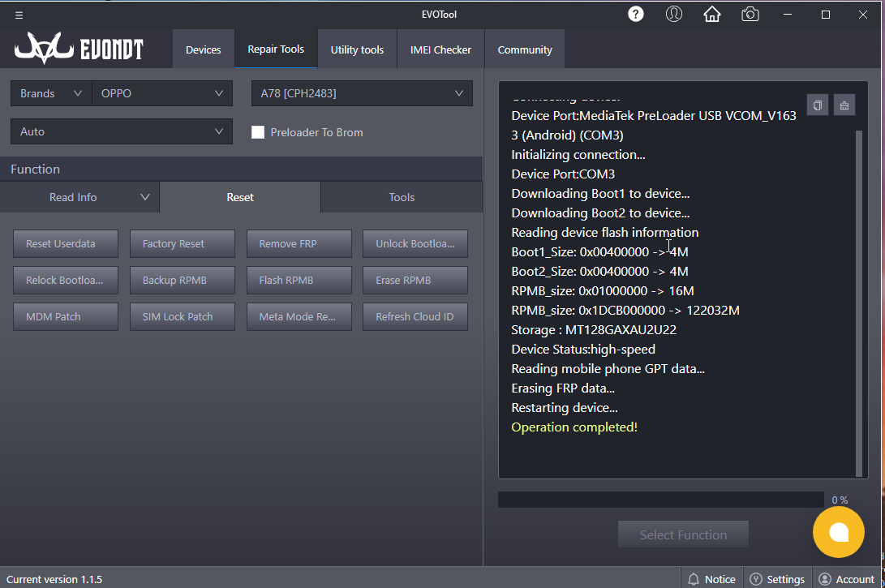Screen dimensions: 885x588
Task: Click the Restarting device... log line
Action: pyautogui.click(x=565, y=407)
